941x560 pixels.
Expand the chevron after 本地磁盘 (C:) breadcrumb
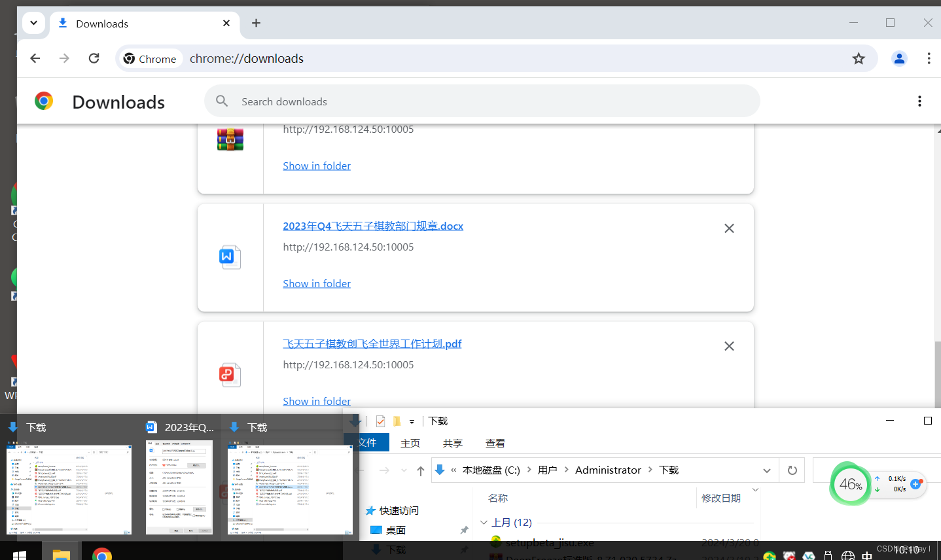(529, 470)
